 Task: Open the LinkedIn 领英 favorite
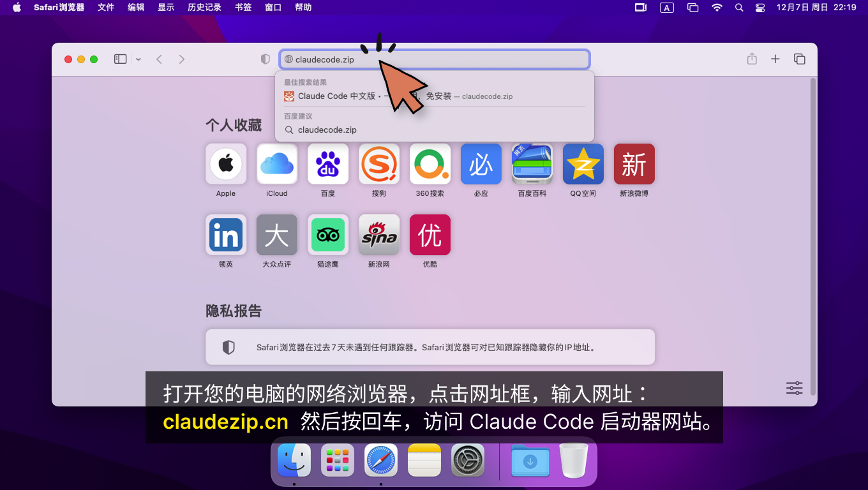[226, 235]
